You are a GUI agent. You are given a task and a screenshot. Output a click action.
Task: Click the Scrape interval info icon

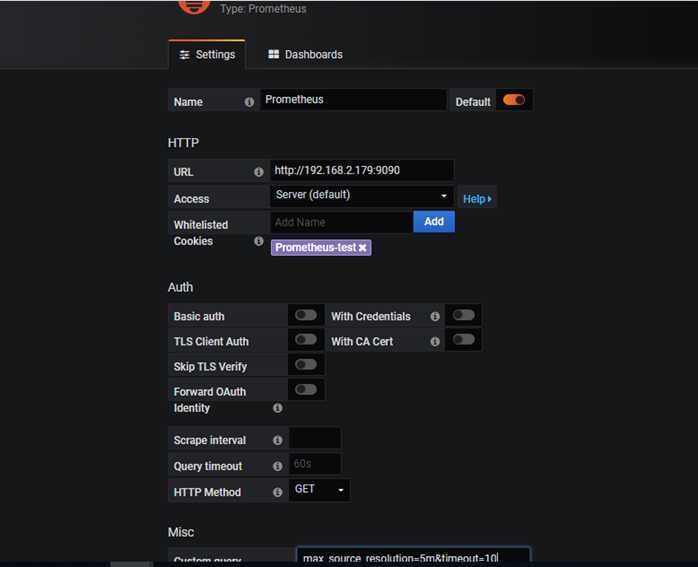[278, 440]
